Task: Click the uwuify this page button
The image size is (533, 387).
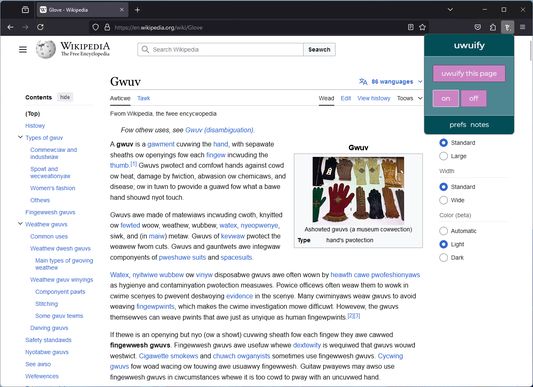Action: pyautogui.click(x=469, y=73)
